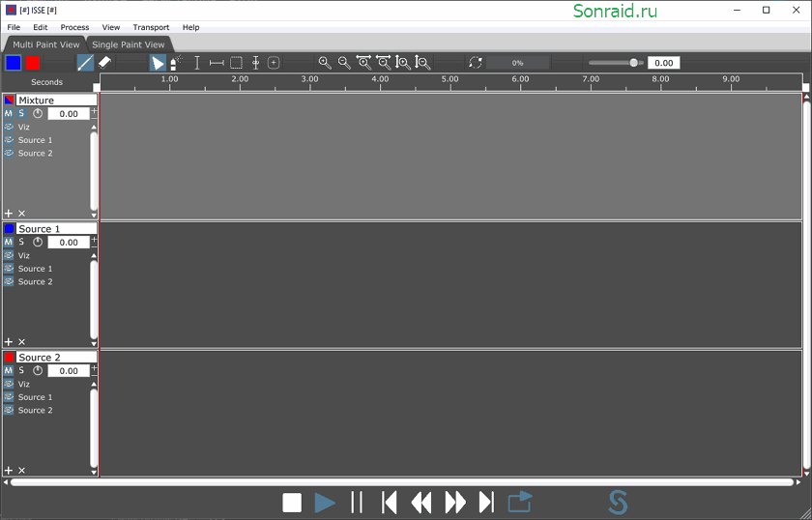This screenshot has height=520, width=812.
Task: Select the horizontal range selection tool
Action: click(x=217, y=63)
